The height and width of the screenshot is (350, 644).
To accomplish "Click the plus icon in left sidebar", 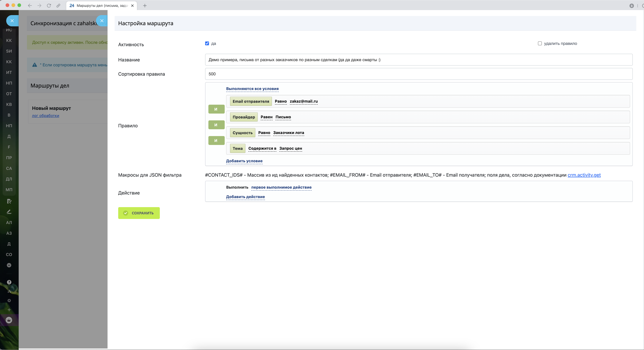I will coord(9,310).
